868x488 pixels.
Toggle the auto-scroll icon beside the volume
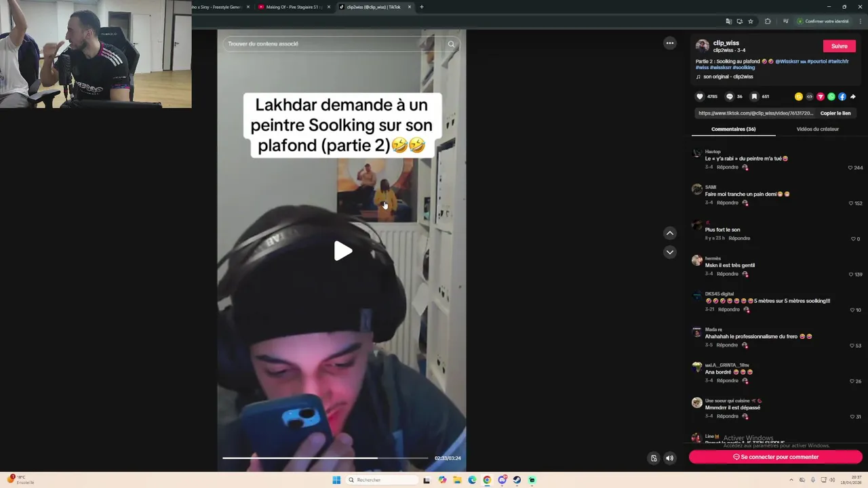click(x=654, y=458)
